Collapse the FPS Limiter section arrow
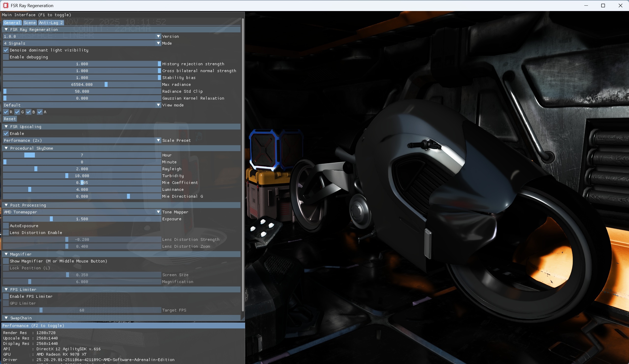Image resolution: width=629 pixels, height=364 pixels. pos(6,290)
